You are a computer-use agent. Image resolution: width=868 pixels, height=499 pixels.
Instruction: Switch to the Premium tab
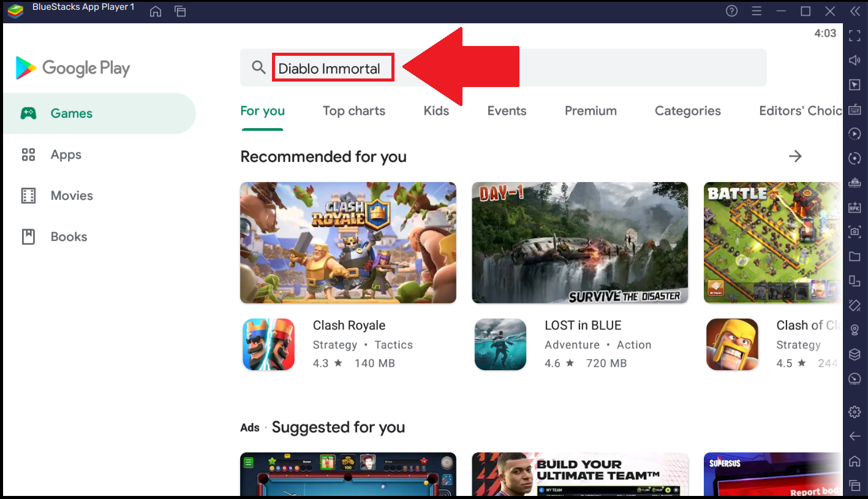click(x=591, y=111)
